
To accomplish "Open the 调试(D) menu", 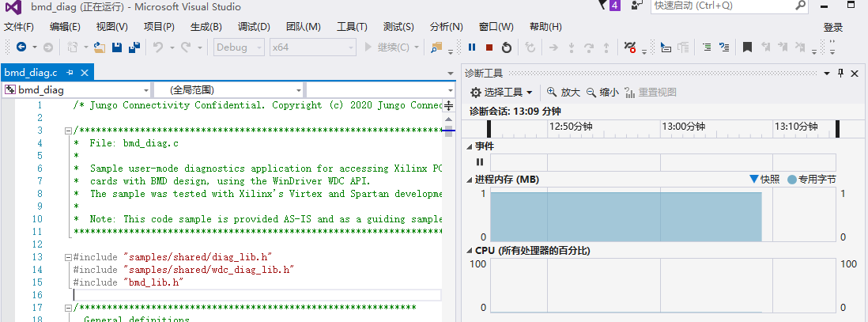I will pyautogui.click(x=254, y=27).
